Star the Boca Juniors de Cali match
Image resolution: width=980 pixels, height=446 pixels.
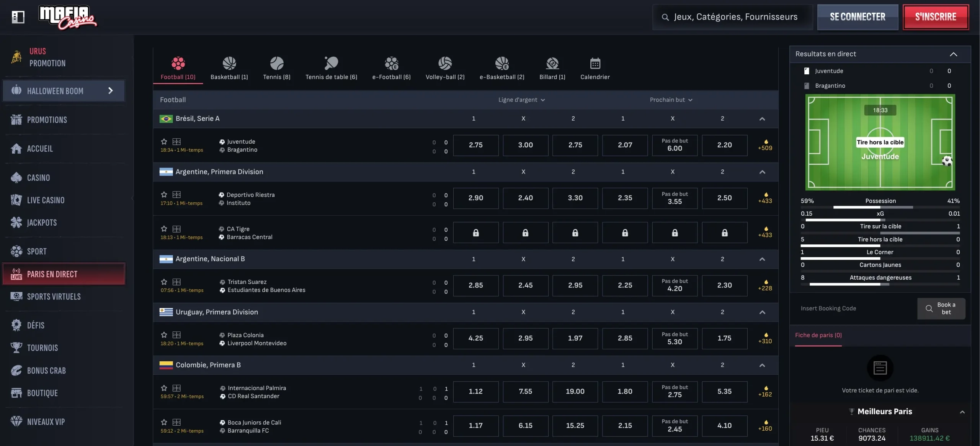[x=164, y=422]
